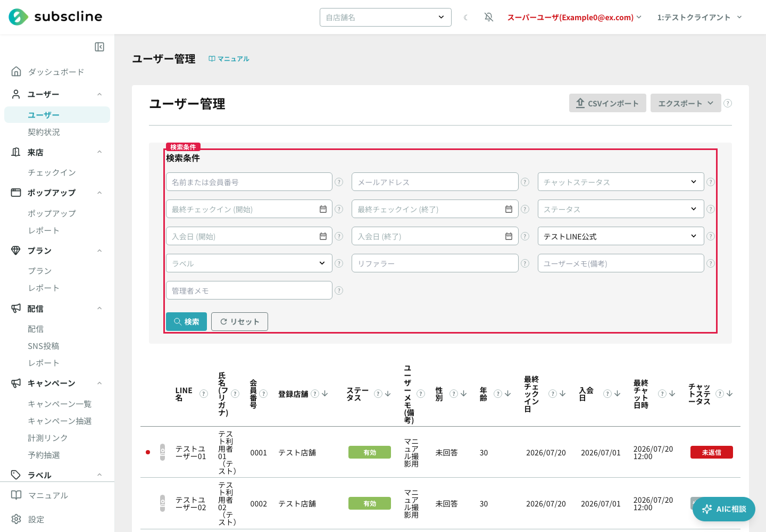Sort by 最終チャット日時 column arrow
The height and width of the screenshot is (532, 766).
[672, 394]
